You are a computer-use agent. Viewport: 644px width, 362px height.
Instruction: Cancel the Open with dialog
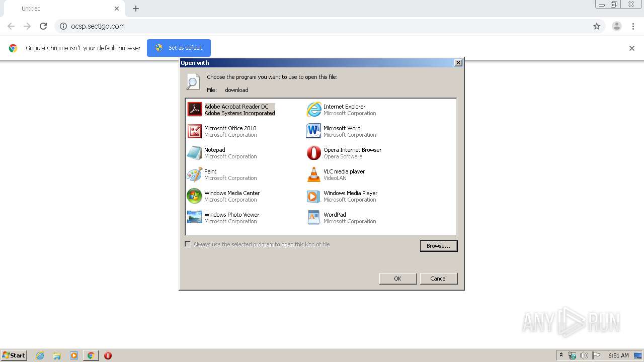438,279
